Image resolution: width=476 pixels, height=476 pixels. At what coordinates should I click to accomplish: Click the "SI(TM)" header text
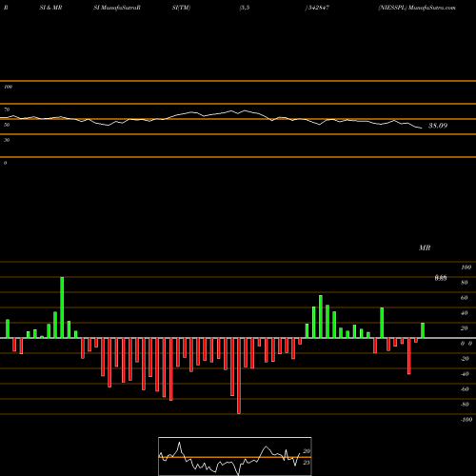pos(181,8)
